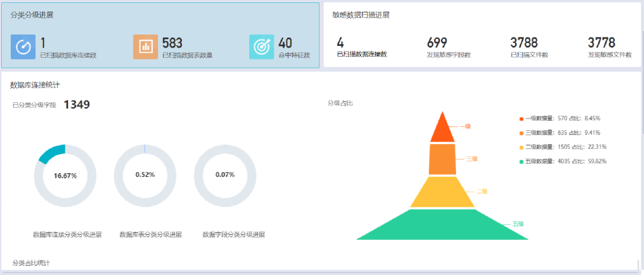Screen dimensions: 644x275
Task: Click the orange 三级数据量 legend marker
Action: [521, 133]
